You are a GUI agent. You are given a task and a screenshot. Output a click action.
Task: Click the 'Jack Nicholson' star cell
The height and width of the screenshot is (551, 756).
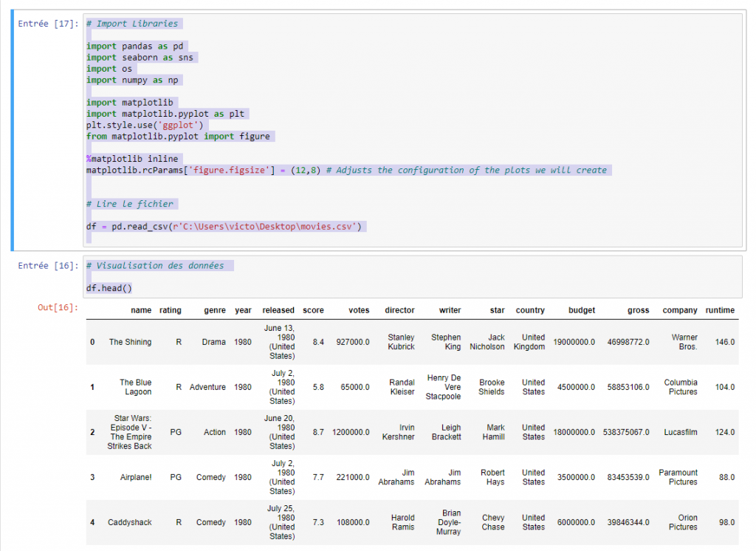(x=487, y=342)
